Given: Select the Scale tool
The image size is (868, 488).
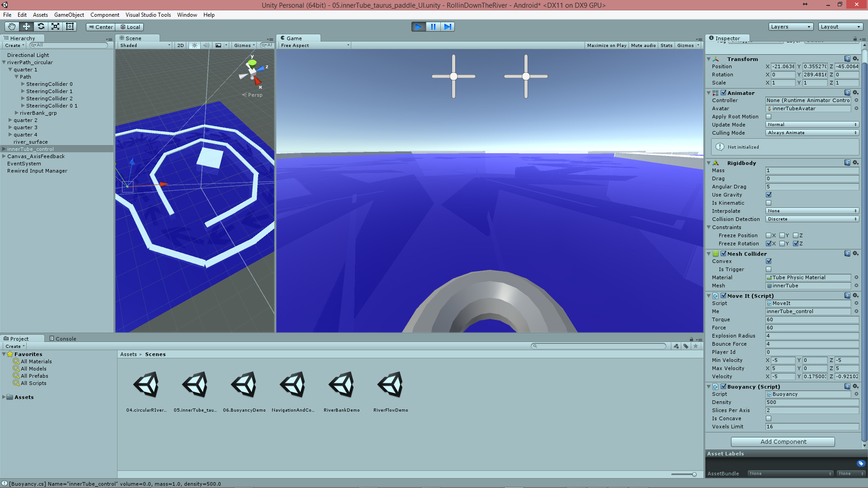Looking at the screenshot, I should (55, 27).
